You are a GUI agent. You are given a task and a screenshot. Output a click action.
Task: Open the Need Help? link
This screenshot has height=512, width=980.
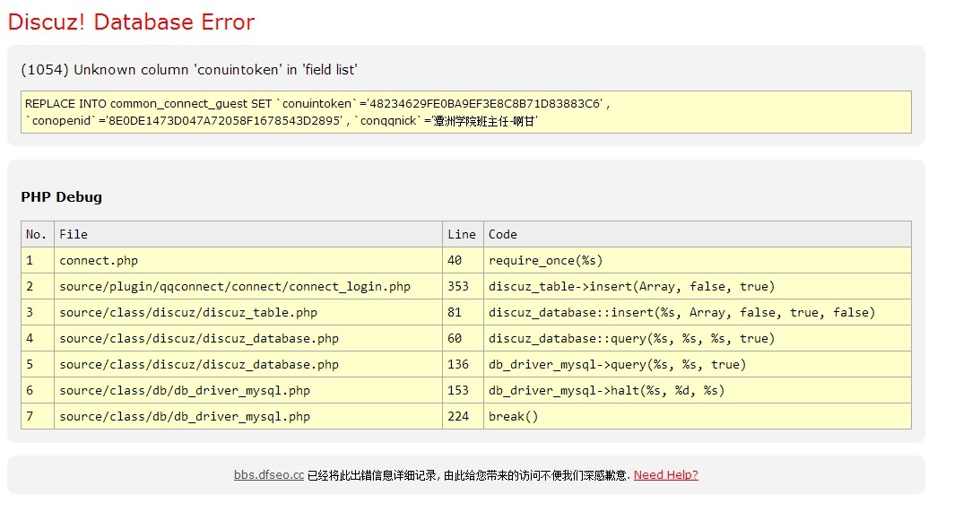tap(665, 475)
